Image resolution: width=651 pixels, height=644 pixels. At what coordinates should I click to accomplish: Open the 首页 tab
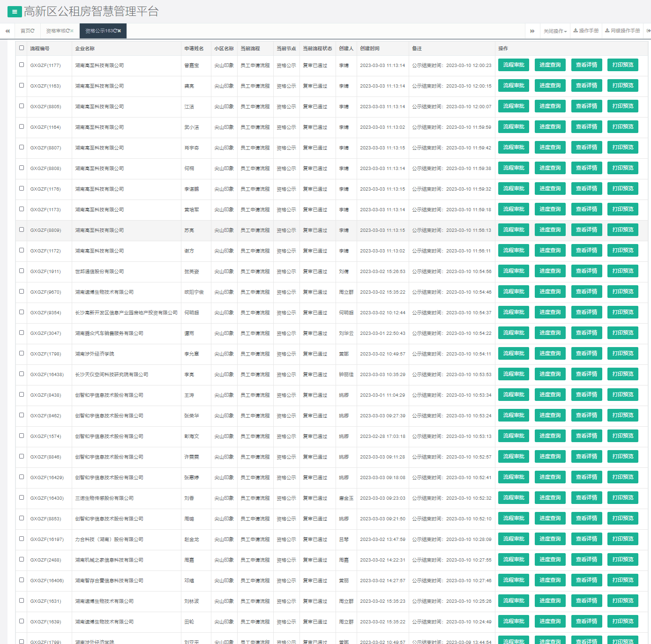coord(25,31)
